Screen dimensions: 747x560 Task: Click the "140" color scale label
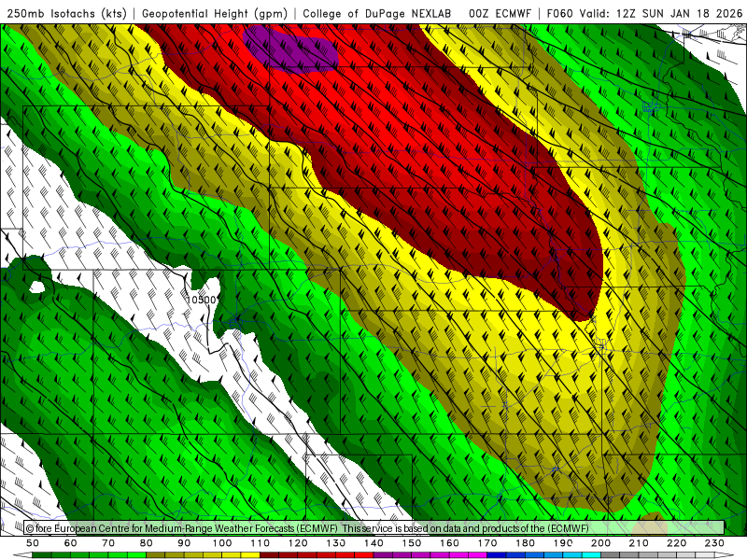tap(373, 543)
